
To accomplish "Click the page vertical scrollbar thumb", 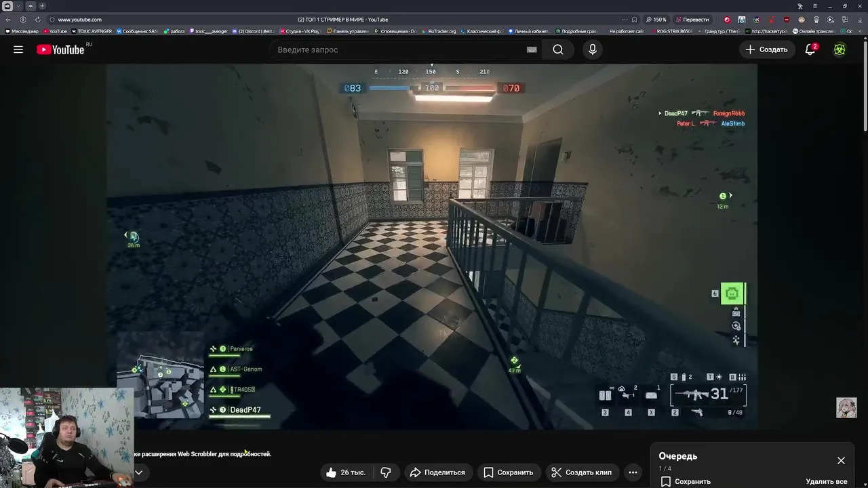I will point(865,87).
